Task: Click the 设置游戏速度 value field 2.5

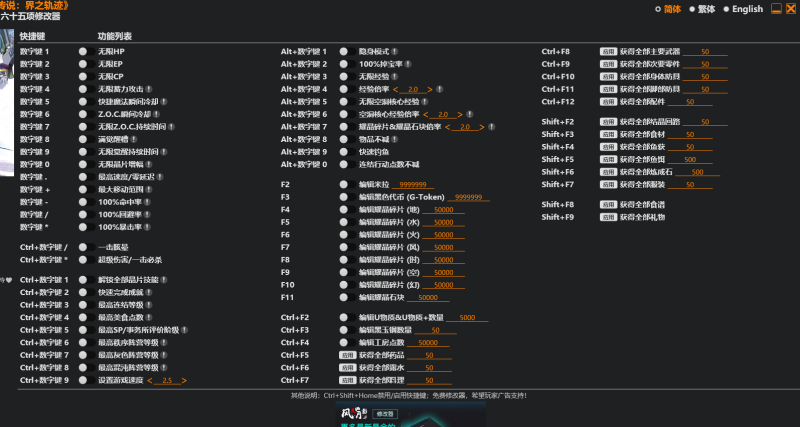Action: pos(167,381)
